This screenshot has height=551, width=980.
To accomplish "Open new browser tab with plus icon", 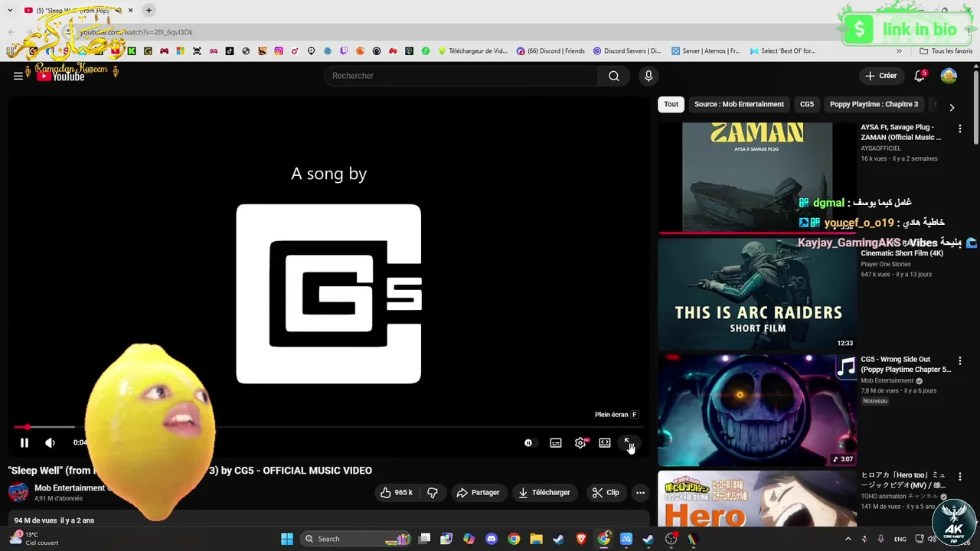I will 149,10.
